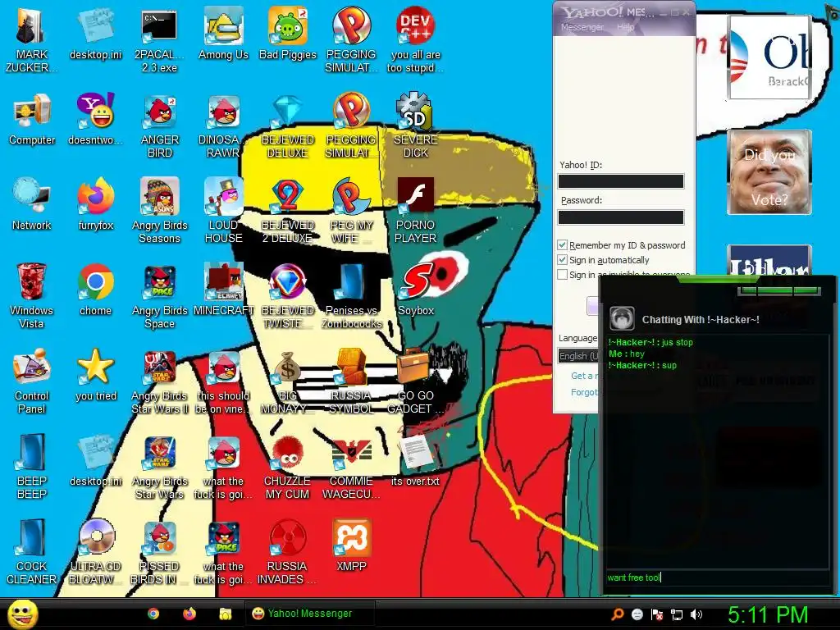Select the 'you tried' star icon

96,374
